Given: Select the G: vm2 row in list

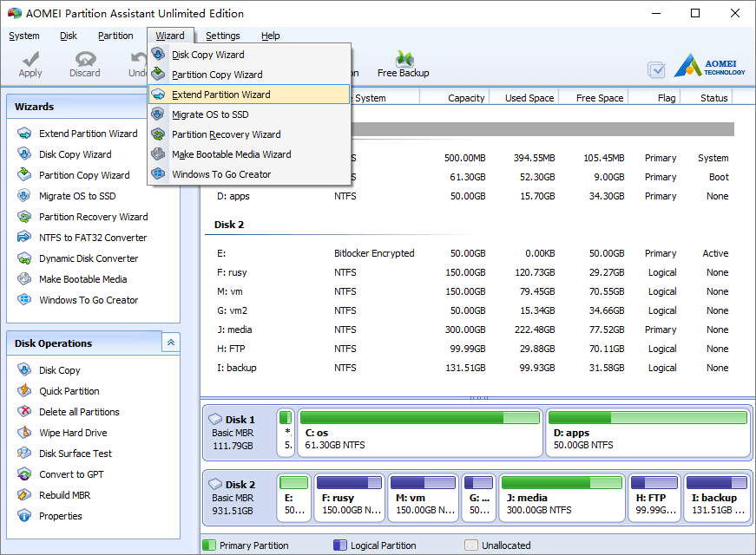Looking at the screenshot, I should coord(472,310).
